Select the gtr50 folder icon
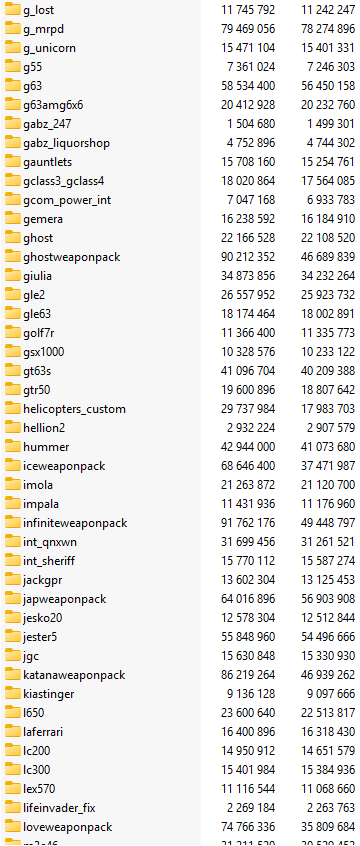360x846 pixels. pos(12,390)
